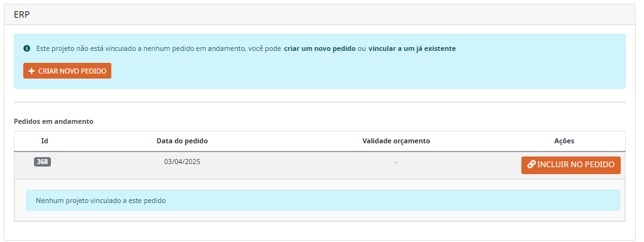Click the word 'ou' between the two alert links

[362, 48]
